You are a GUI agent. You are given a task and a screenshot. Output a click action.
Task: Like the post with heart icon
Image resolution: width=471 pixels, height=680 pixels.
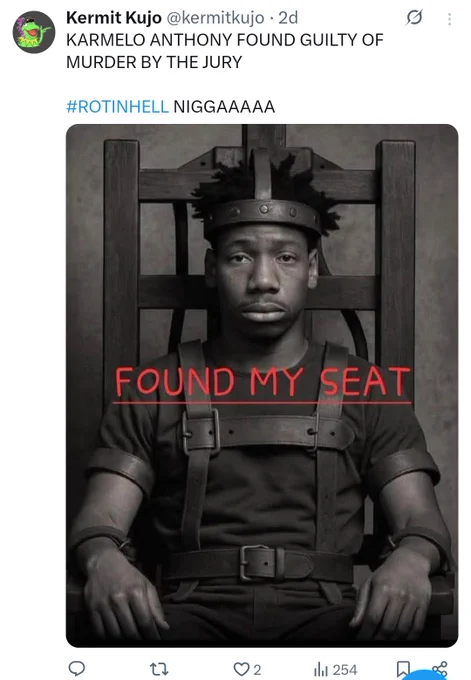[241, 669]
